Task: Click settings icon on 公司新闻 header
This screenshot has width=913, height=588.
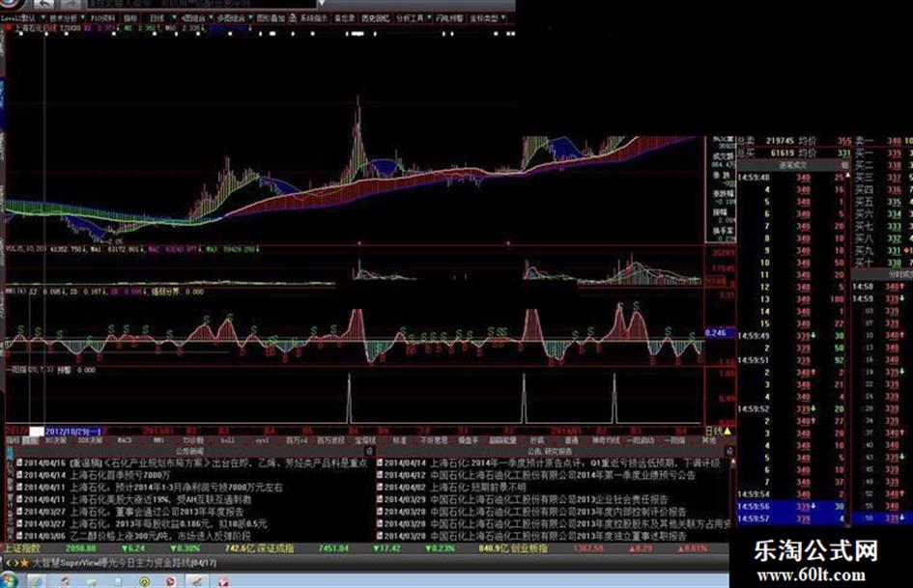Action: (x=369, y=451)
